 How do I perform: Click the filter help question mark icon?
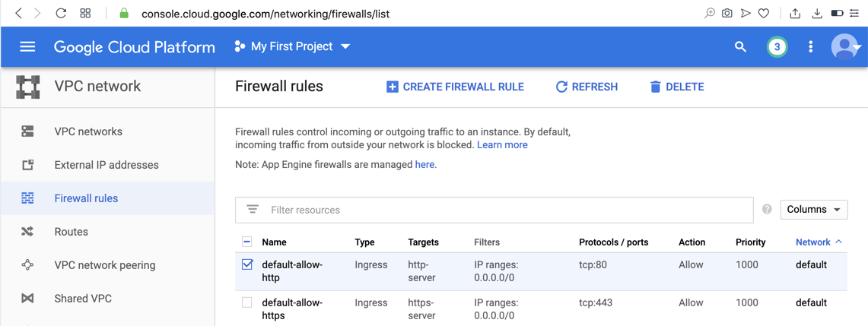click(767, 210)
